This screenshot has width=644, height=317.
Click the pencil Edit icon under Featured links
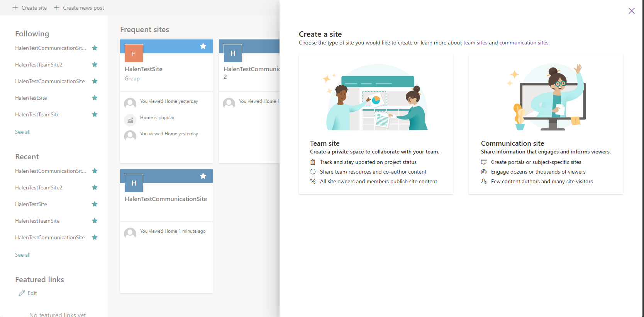click(22, 293)
